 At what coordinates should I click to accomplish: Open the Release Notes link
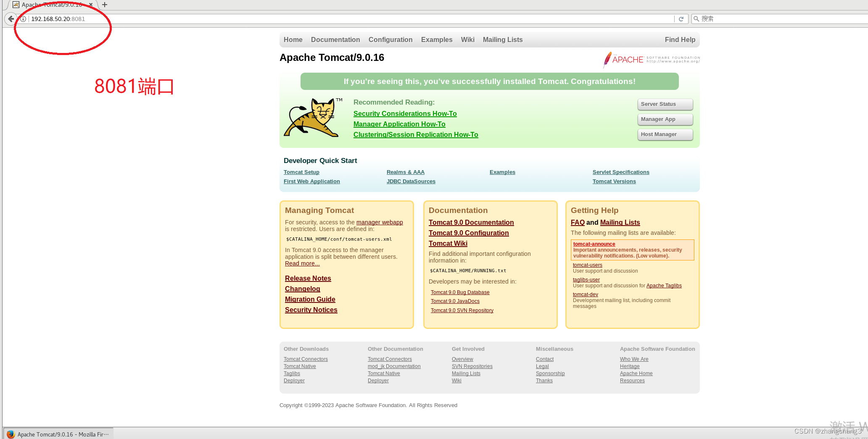[308, 278]
